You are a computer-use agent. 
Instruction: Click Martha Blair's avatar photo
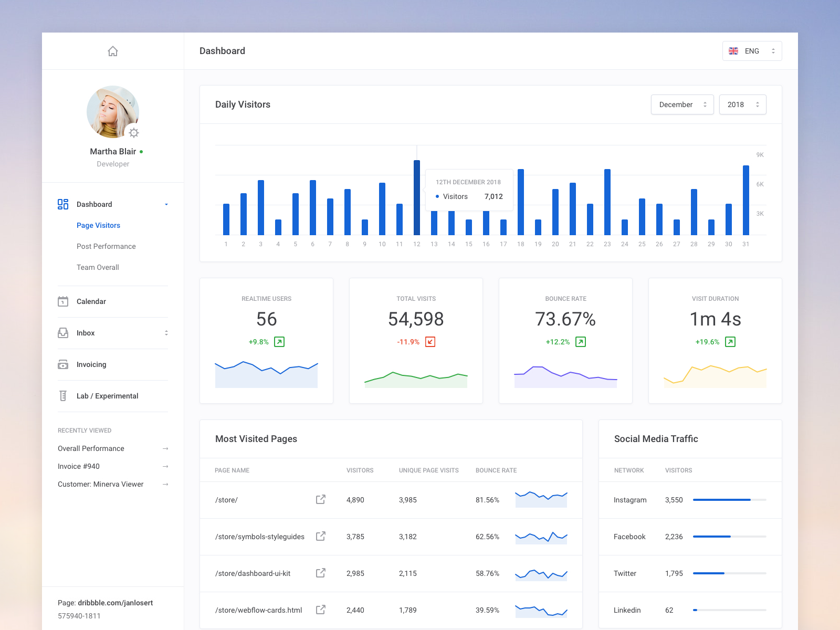[113, 112]
